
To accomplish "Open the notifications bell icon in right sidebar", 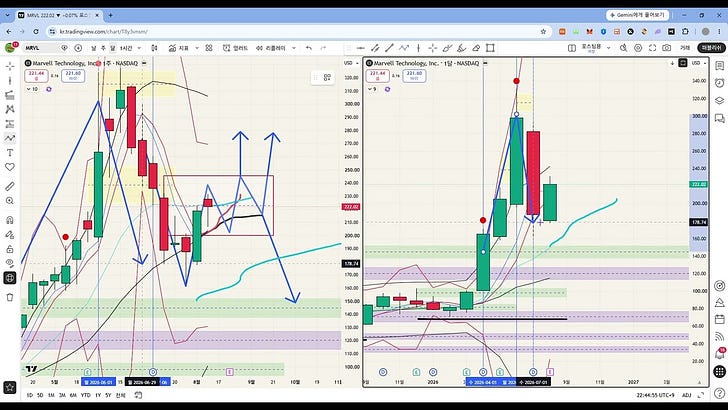I will coord(719,354).
